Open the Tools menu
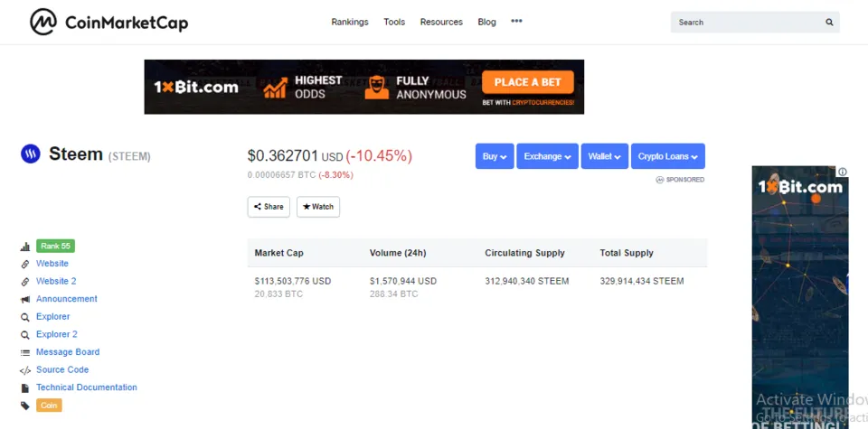 pos(394,22)
